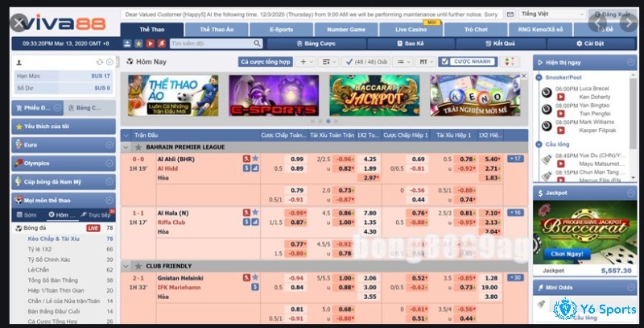Switch to the E-Sports tab
Image resolution: width=644 pixels, height=328 pixels.
point(281,30)
